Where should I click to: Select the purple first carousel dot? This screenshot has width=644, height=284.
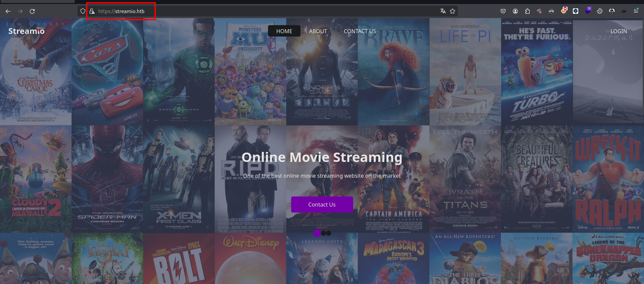coord(317,233)
